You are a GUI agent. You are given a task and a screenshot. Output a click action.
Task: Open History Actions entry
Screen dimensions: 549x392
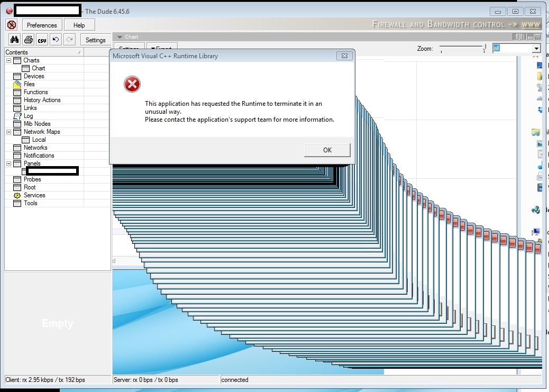[x=42, y=100]
